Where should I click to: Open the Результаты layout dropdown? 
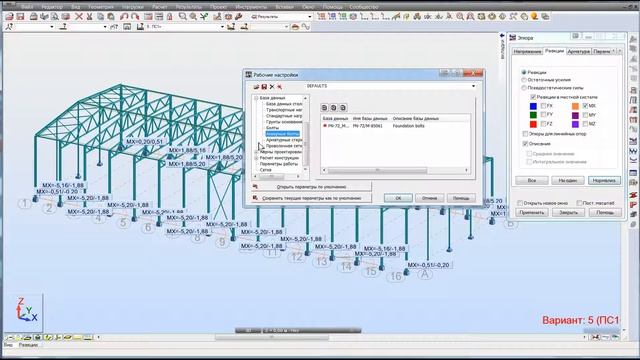point(309,17)
